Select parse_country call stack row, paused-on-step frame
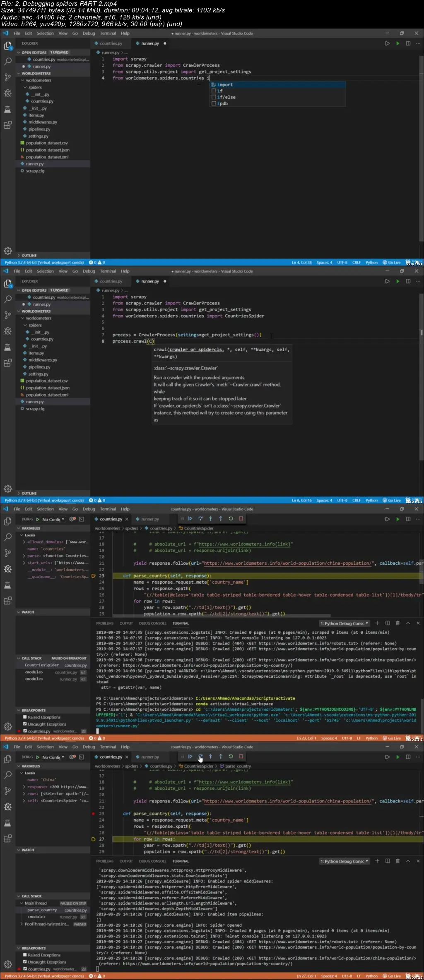The height and width of the screenshot is (980, 424). [x=53, y=910]
